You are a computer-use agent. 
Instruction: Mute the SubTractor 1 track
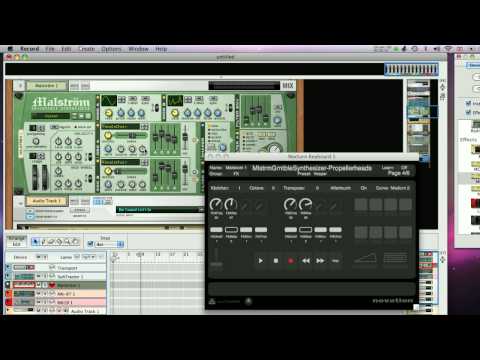pyautogui.click(x=39, y=276)
